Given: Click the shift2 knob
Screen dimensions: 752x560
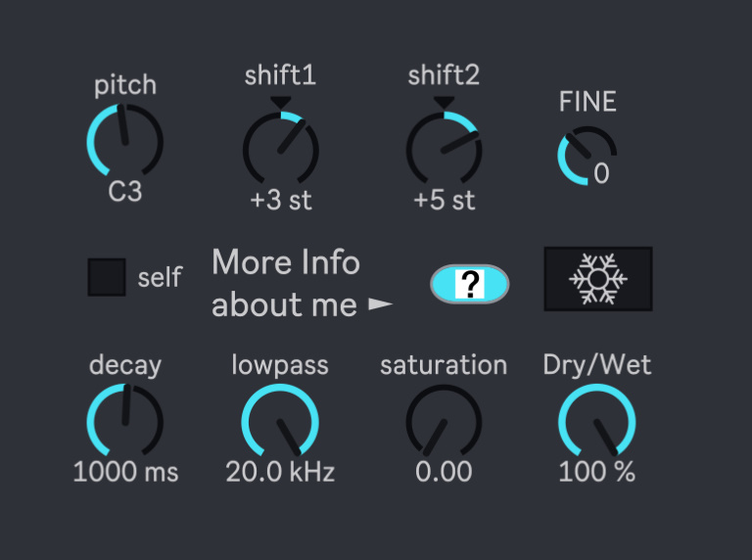Looking at the screenshot, I should click(x=445, y=149).
